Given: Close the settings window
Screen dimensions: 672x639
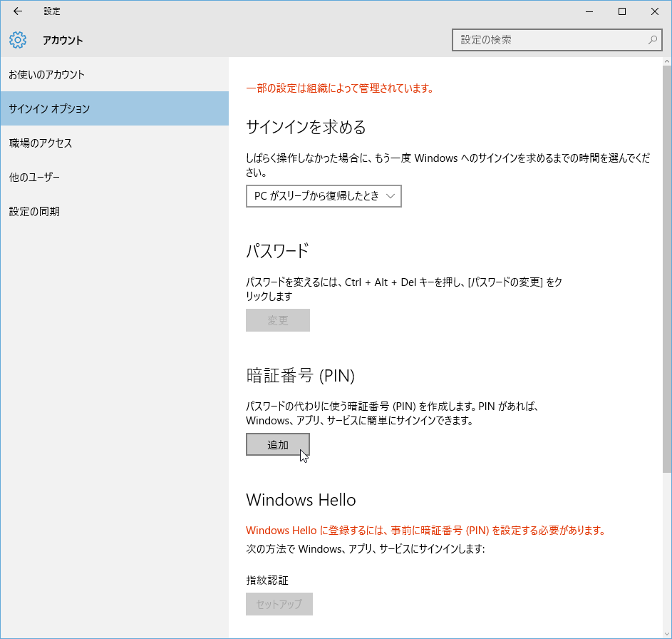Looking at the screenshot, I should (655, 11).
